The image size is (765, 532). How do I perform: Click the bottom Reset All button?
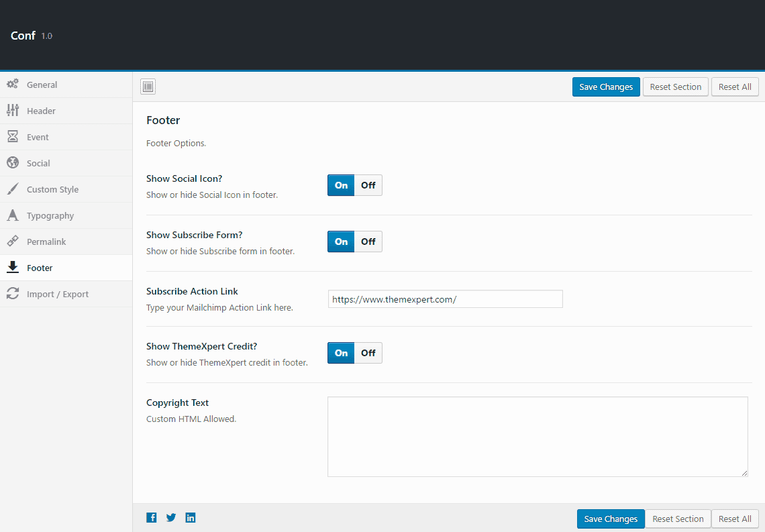(x=735, y=519)
